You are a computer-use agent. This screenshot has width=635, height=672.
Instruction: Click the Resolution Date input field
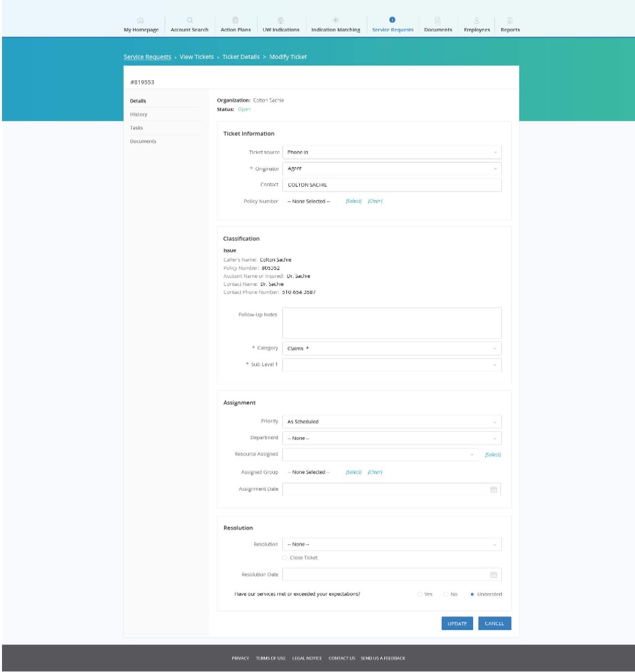pos(391,575)
